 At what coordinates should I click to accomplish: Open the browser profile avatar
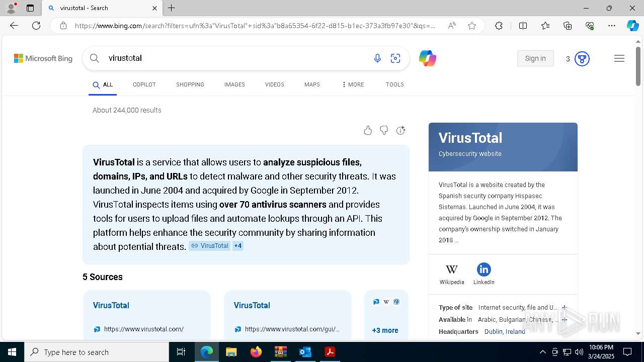[x=11, y=8]
